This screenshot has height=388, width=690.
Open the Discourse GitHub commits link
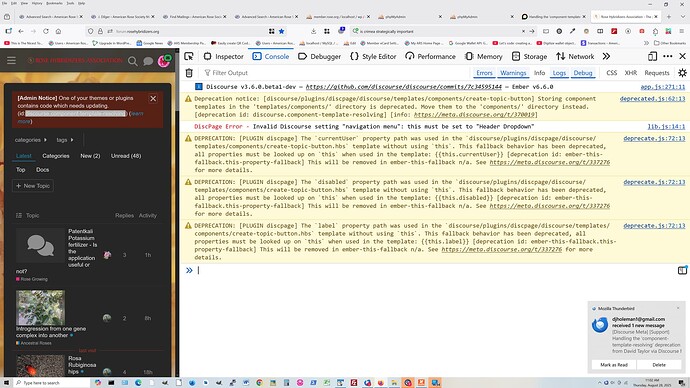click(x=404, y=87)
